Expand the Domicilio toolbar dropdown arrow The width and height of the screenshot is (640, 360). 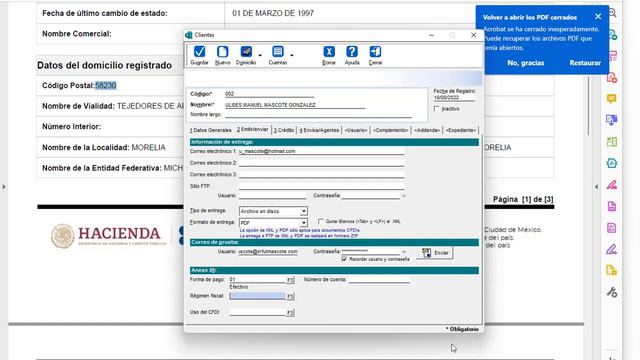click(x=260, y=54)
